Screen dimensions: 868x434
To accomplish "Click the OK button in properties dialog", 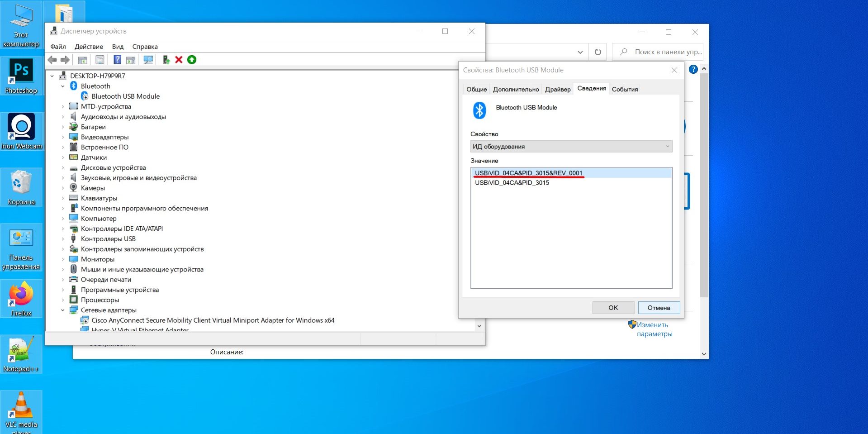I will [x=613, y=308].
